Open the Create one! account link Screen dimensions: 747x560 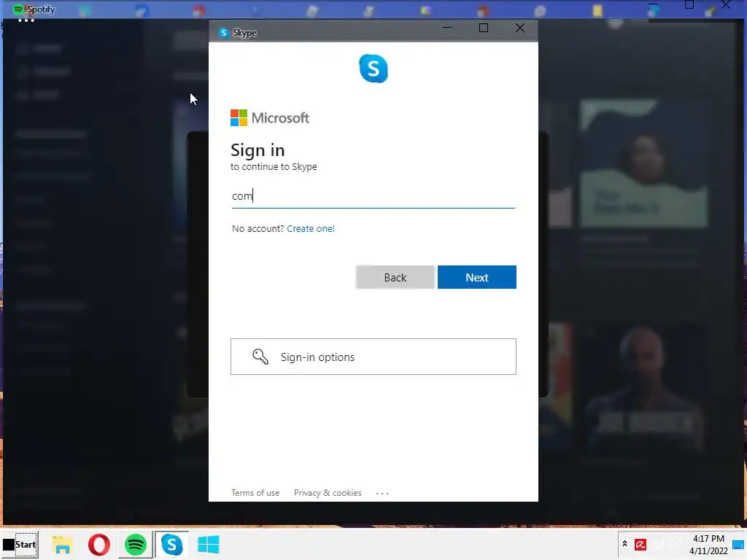click(311, 228)
